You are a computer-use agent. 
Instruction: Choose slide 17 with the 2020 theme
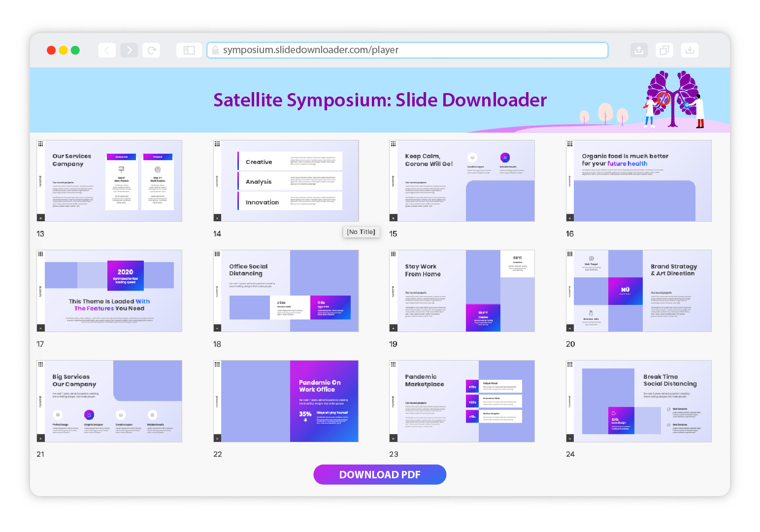[109, 291]
